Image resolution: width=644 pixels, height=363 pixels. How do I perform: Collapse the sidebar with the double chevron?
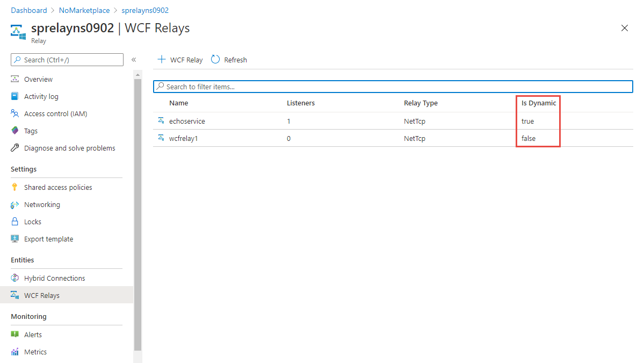click(x=134, y=60)
